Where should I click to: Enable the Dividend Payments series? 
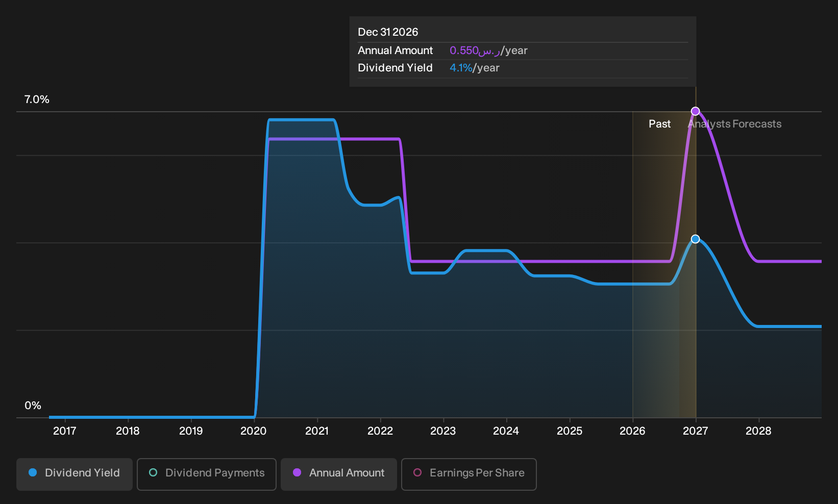(207, 474)
